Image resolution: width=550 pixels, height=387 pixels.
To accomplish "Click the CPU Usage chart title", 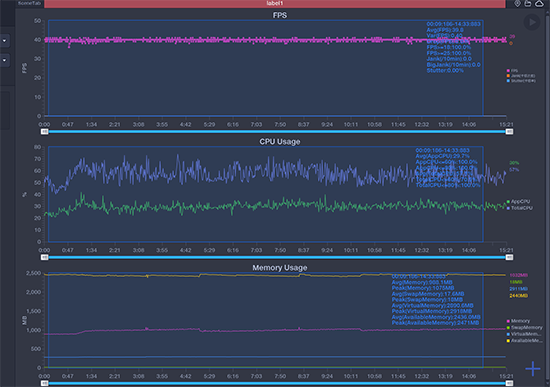I will point(280,142).
